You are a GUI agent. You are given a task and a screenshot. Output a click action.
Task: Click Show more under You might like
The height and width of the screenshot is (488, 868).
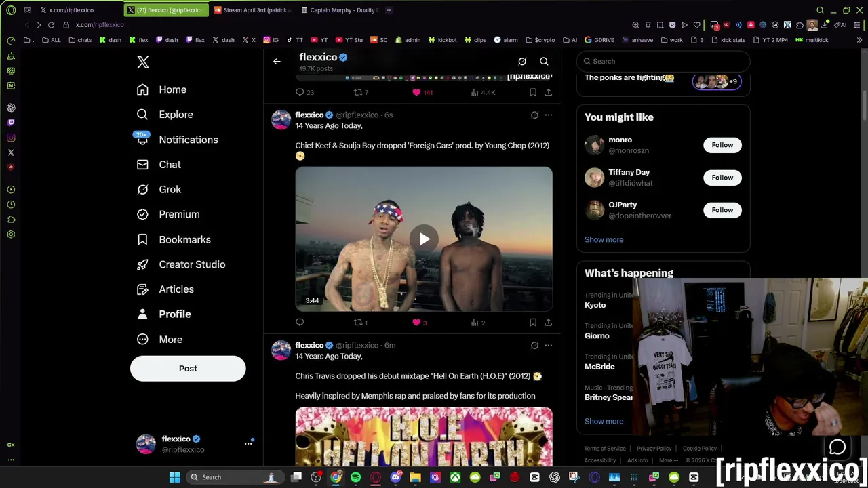point(604,240)
